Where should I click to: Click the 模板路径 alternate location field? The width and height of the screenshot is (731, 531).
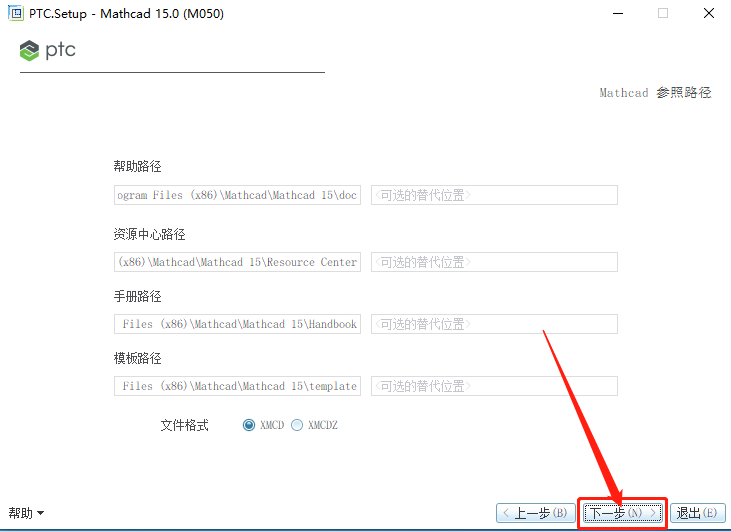click(x=494, y=386)
